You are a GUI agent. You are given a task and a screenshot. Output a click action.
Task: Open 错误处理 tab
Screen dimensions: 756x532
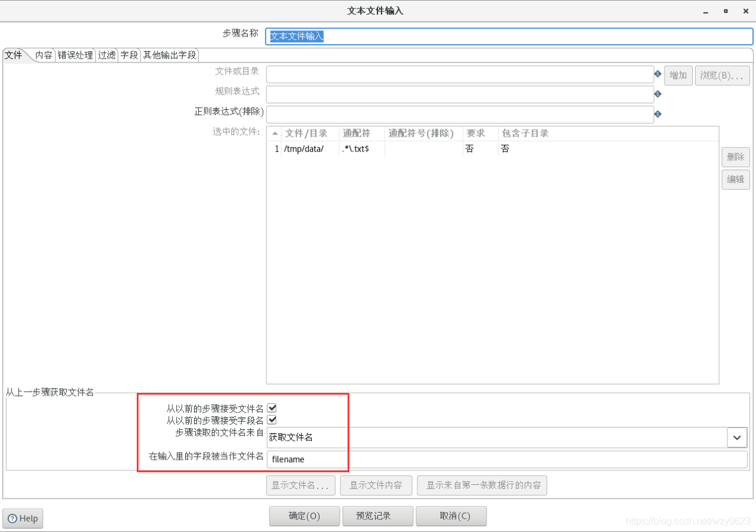click(75, 55)
